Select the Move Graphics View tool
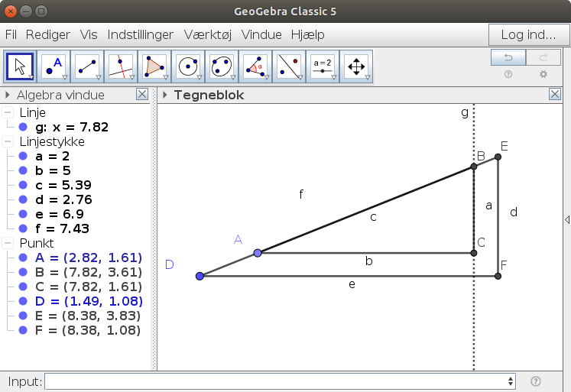571x392 pixels. click(356, 66)
